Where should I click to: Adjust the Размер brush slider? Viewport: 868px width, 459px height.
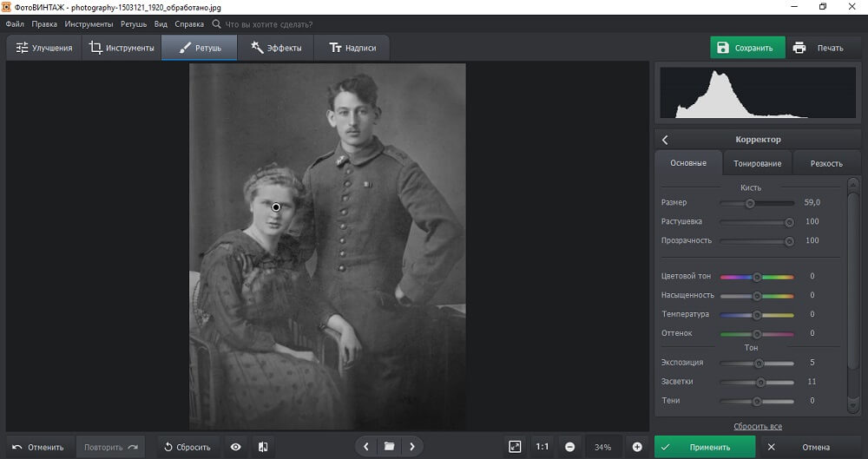757,203
